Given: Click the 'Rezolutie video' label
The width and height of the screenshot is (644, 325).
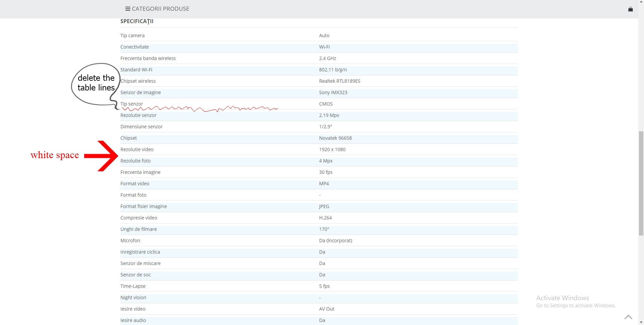Looking at the screenshot, I should (x=137, y=149).
